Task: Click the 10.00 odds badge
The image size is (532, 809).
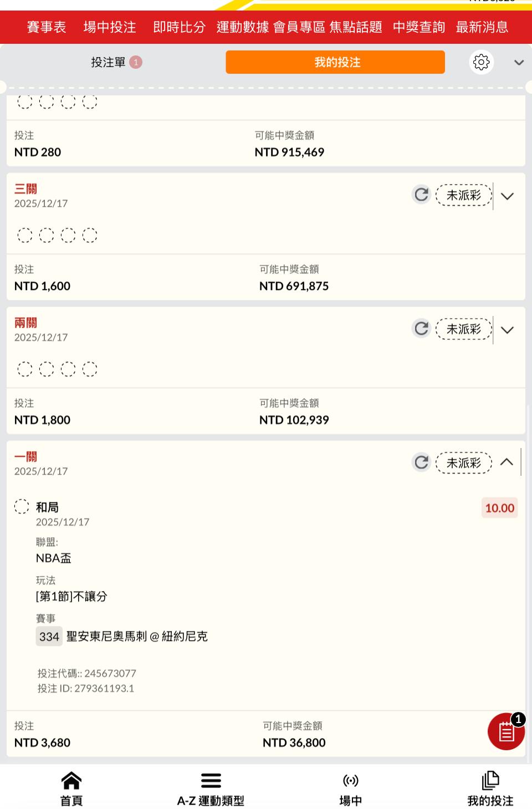Action: point(499,508)
